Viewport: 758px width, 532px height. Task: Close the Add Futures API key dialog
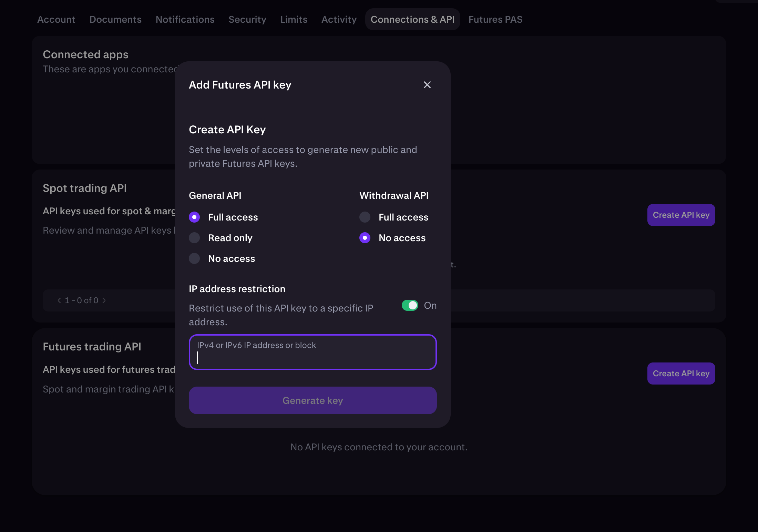(427, 85)
